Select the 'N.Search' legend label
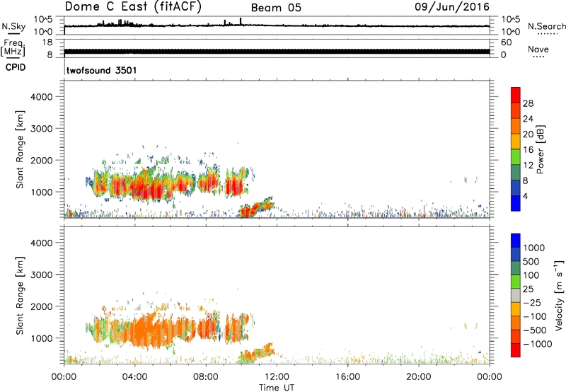Viewport: 566px width, 392px height. 547,26
